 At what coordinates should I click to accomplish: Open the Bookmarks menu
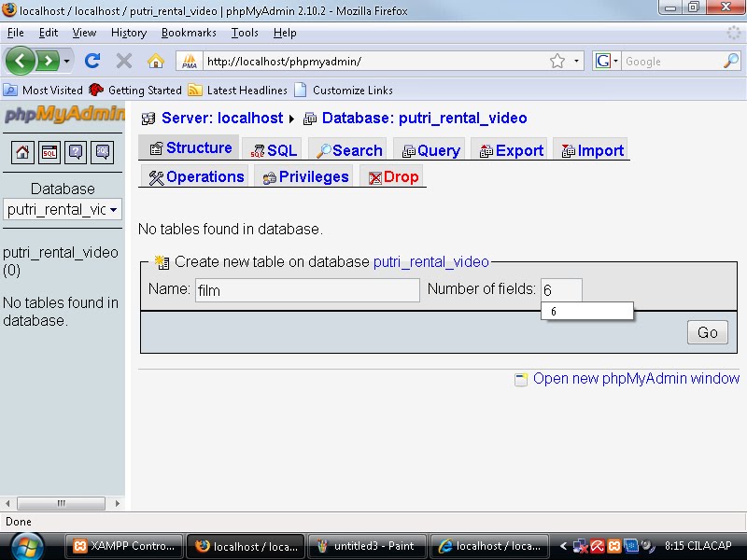pyautogui.click(x=189, y=33)
